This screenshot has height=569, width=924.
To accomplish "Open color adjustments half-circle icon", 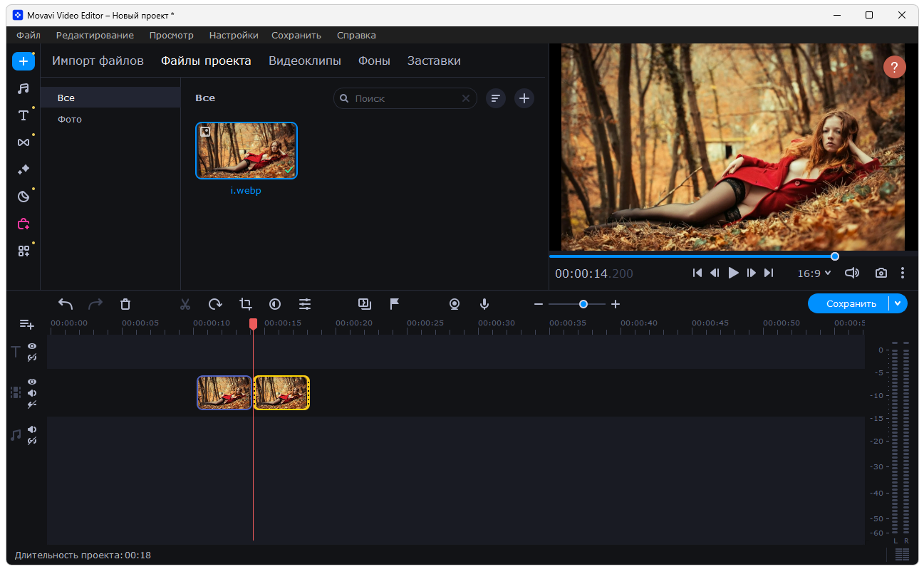I will pos(275,304).
